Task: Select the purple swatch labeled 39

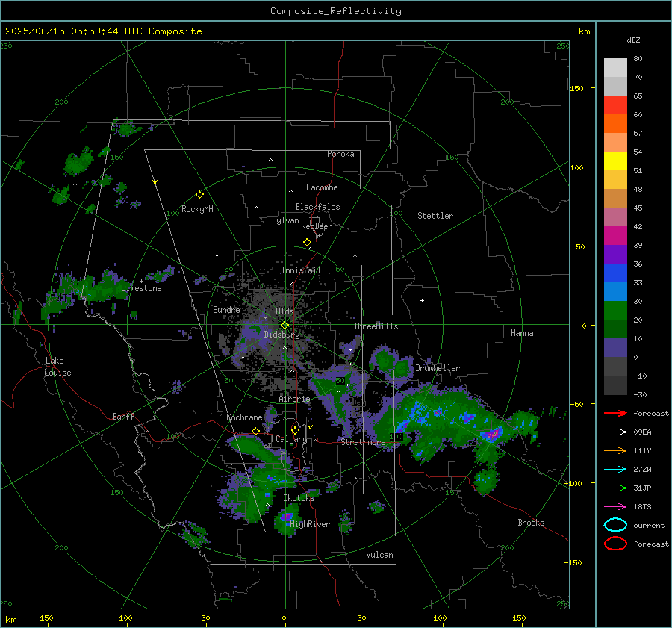Action: (615, 254)
